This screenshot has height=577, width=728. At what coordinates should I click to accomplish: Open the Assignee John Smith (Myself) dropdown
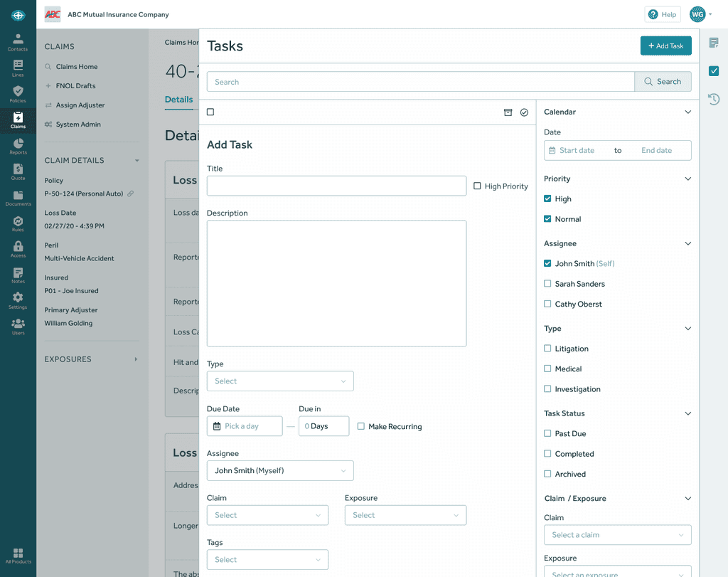click(280, 470)
